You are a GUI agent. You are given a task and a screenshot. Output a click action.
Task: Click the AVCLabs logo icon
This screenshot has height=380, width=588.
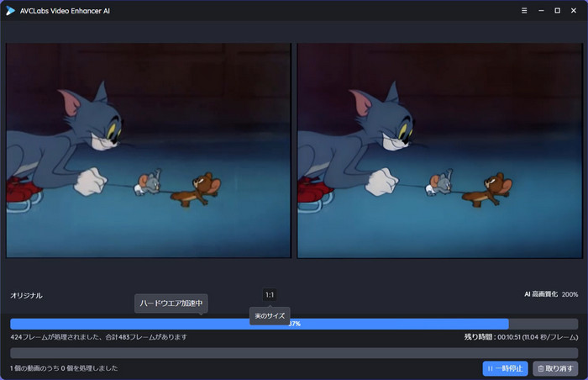pos(10,11)
